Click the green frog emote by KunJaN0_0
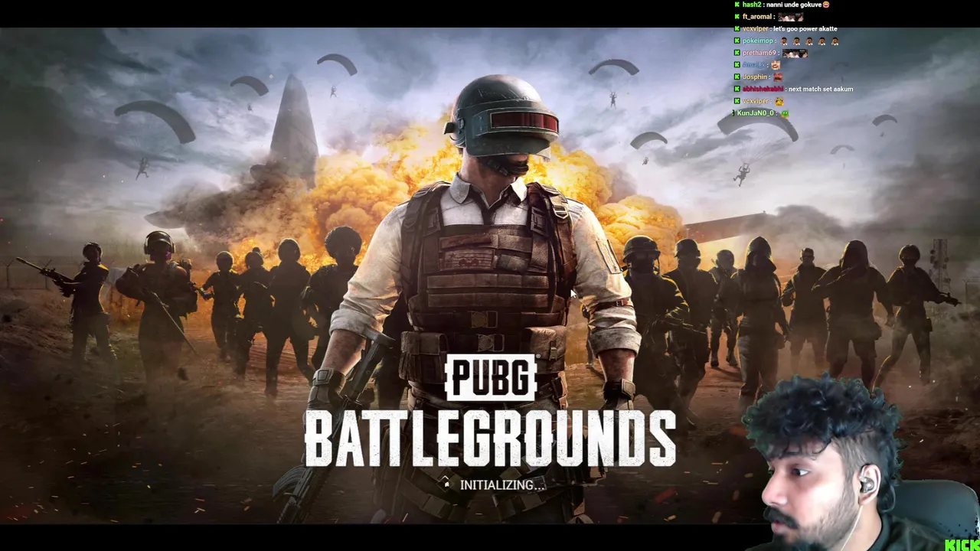 (785, 113)
